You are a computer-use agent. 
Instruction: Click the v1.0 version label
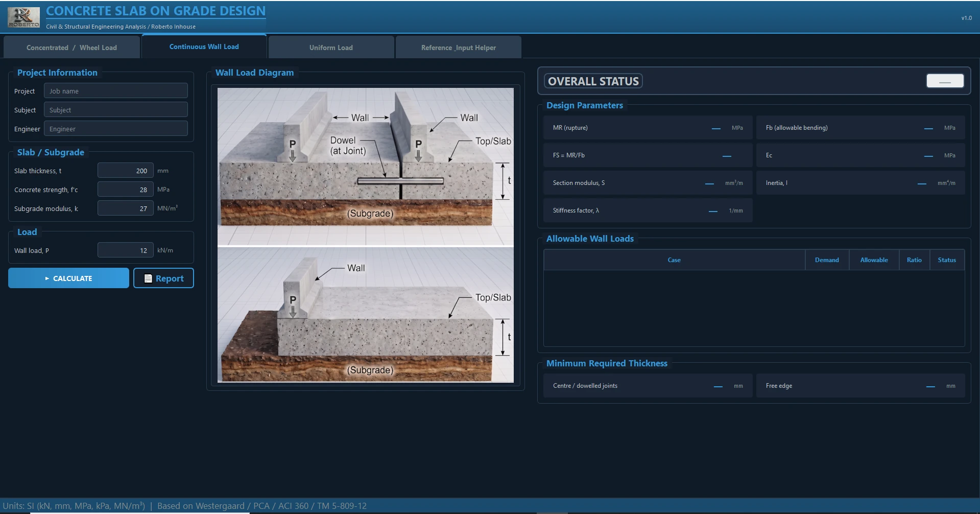coord(966,18)
